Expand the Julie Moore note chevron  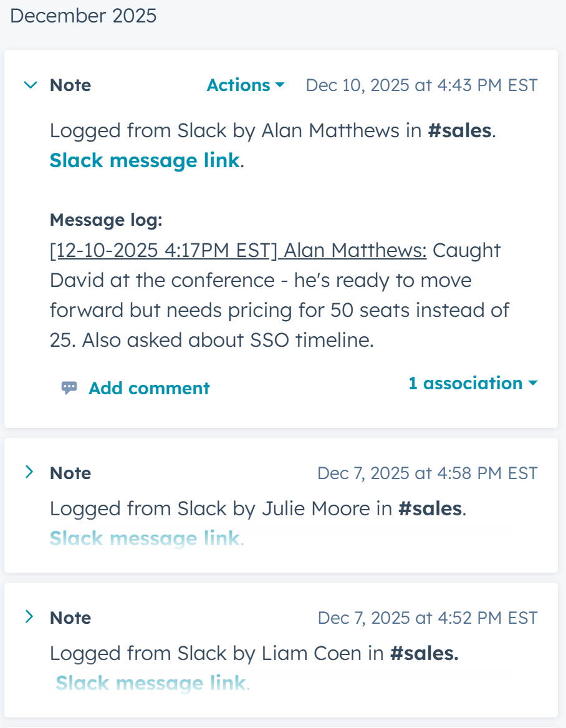pos(29,472)
